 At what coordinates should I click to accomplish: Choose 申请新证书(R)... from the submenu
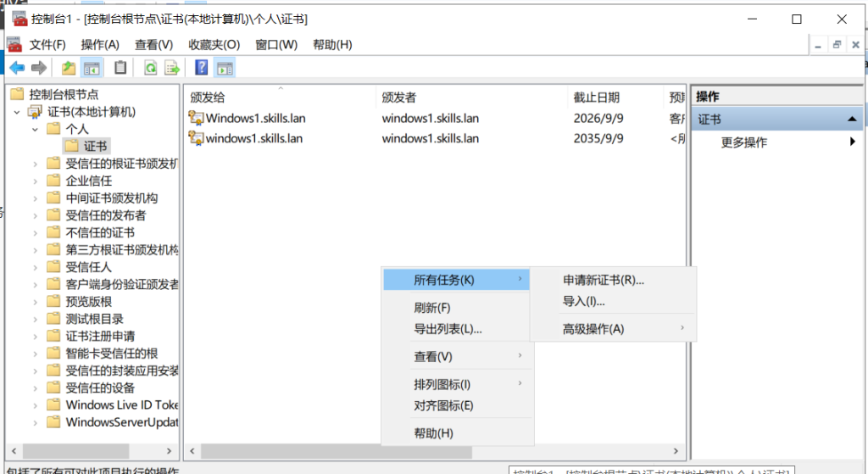[604, 280]
